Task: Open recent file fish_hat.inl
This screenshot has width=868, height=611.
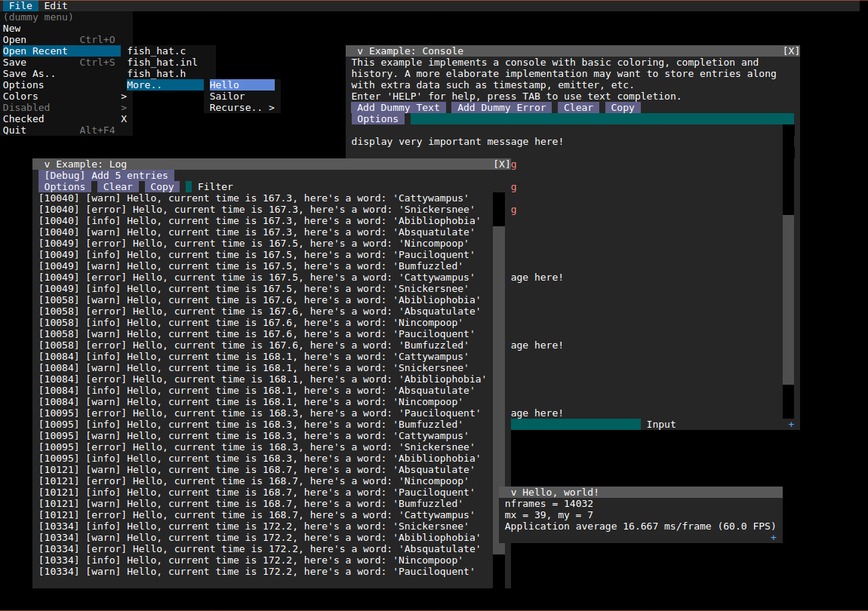Action: click(162, 63)
